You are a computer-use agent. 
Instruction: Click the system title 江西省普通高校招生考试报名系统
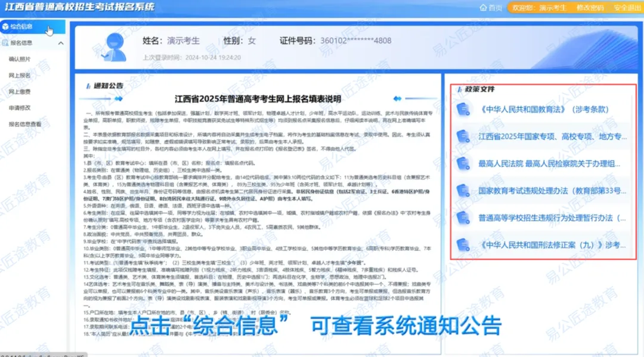coord(80,7)
